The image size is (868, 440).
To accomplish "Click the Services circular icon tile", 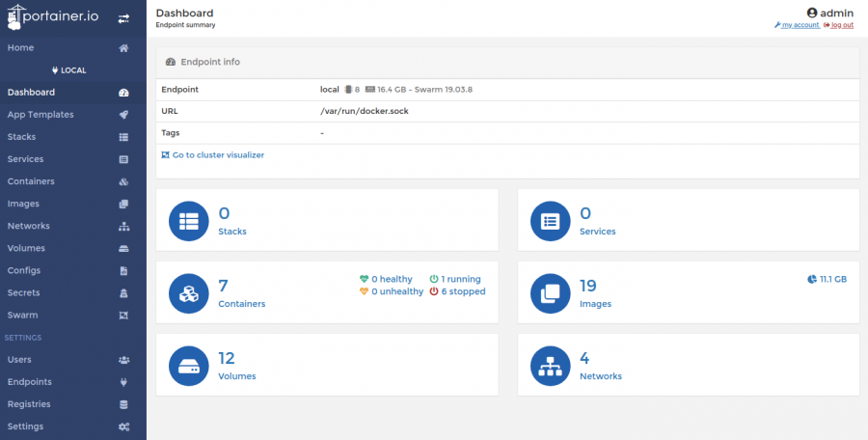I will click(x=551, y=221).
